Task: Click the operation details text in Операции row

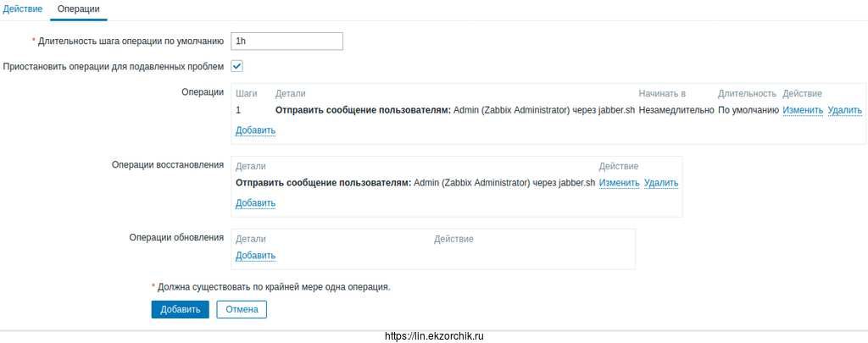Action: [454, 110]
